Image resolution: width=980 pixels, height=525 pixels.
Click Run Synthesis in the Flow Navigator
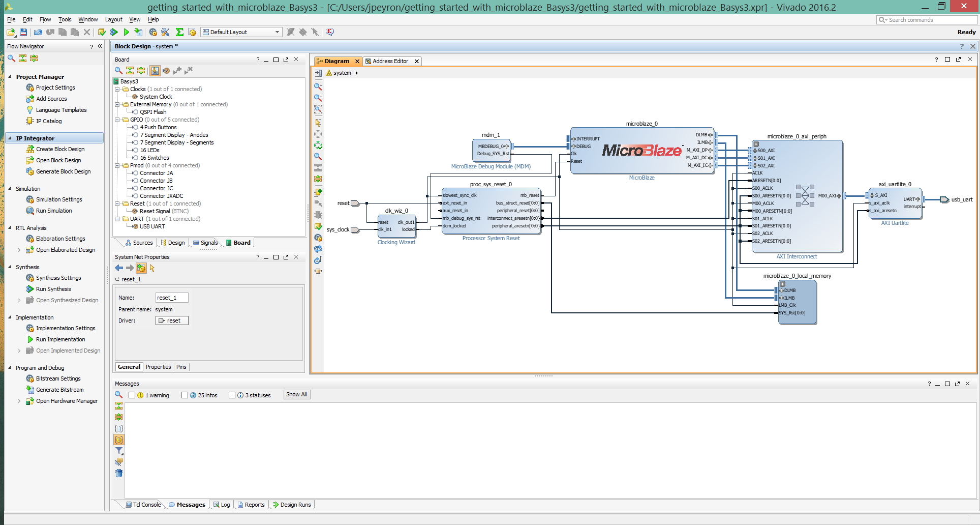[53, 289]
